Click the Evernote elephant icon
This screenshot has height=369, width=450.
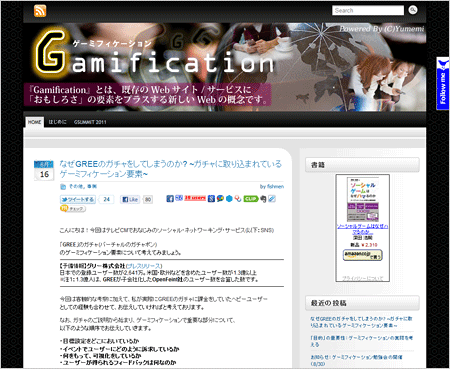(263, 199)
